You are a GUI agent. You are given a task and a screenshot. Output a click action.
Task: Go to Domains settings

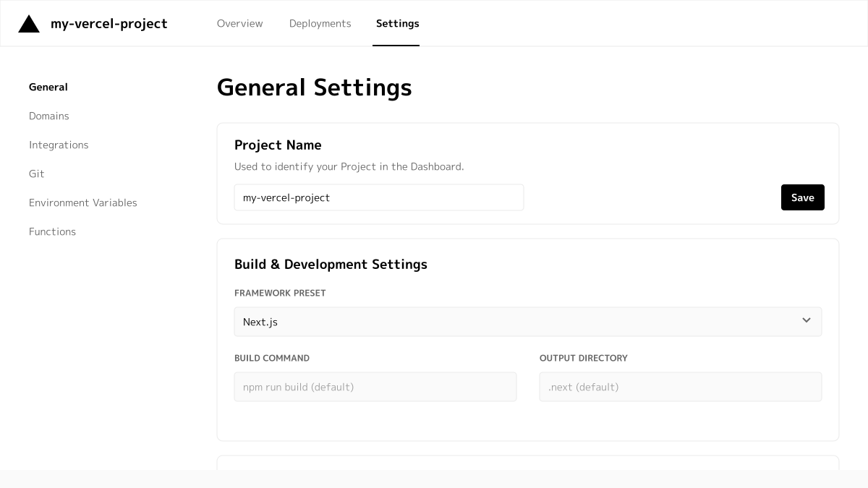coord(49,116)
